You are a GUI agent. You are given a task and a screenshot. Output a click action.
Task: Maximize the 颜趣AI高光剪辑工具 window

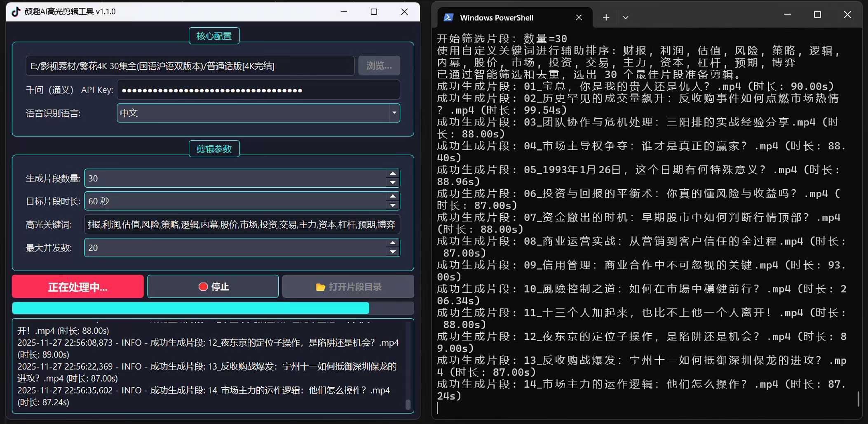(374, 12)
